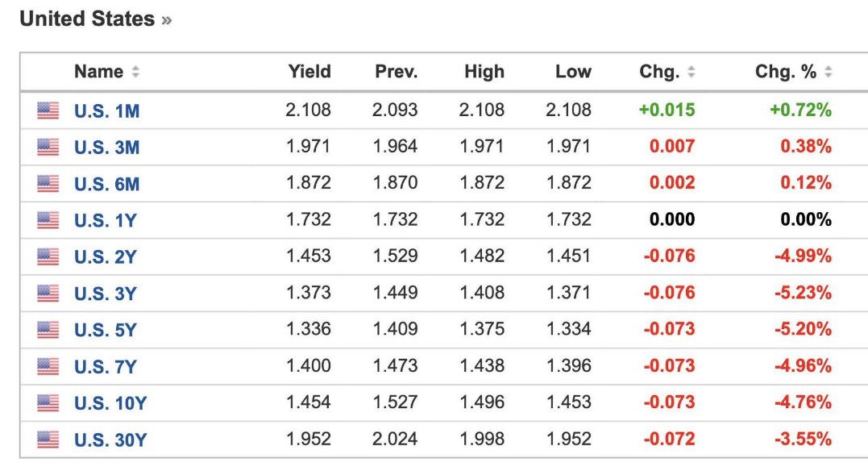The image size is (868, 471).
Task: Click the flag icon beside U.S. 1M
Action: click(x=48, y=110)
